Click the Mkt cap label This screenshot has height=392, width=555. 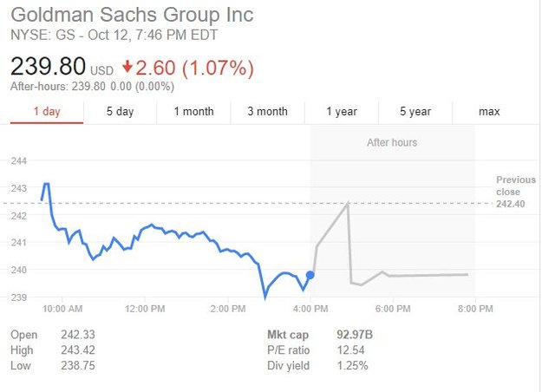(287, 335)
